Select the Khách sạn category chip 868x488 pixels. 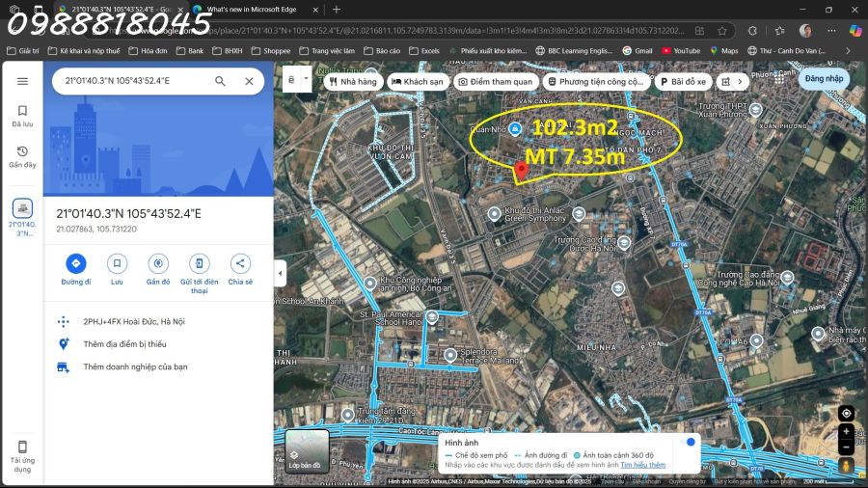tap(417, 82)
